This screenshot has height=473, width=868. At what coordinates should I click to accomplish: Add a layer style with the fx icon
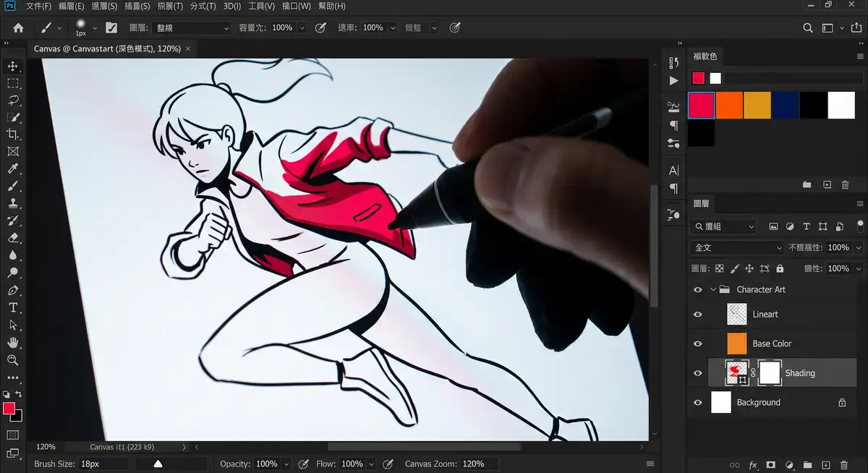pos(753,464)
